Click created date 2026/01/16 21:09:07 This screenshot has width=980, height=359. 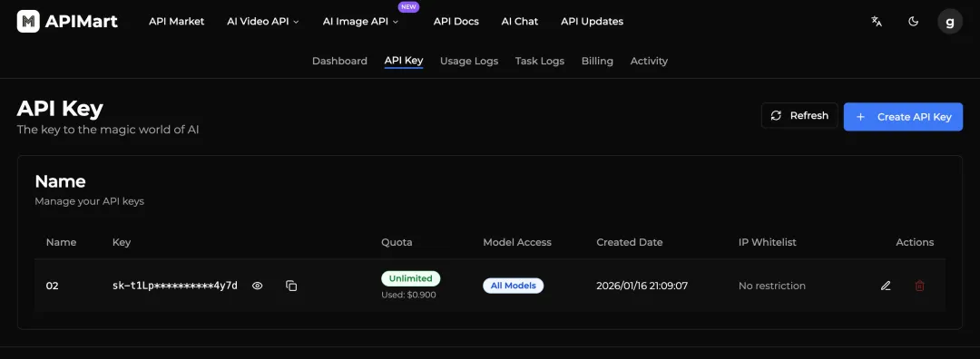[x=642, y=286]
